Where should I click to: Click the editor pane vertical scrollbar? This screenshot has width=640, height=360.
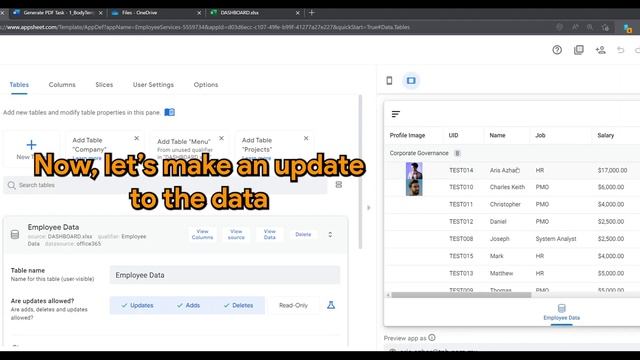[360, 171]
